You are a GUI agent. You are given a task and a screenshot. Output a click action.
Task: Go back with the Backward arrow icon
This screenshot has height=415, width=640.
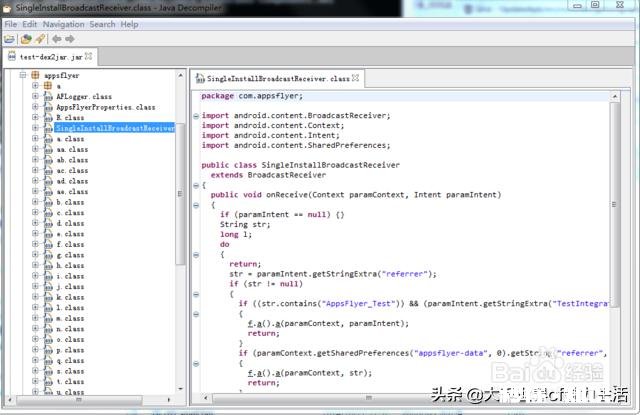56,39
